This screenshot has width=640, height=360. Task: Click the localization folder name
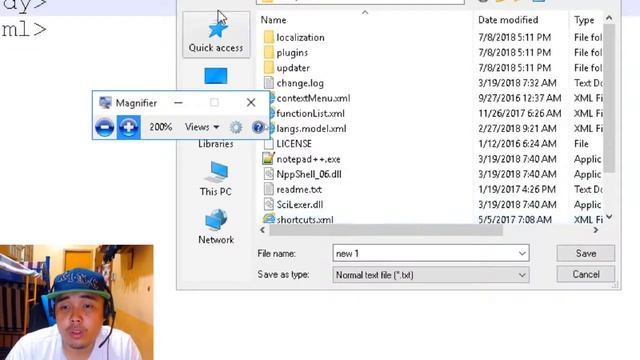pyautogui.click(x=300, y=37)
